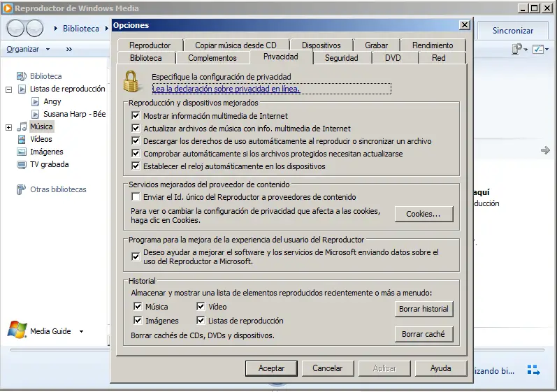Click the Música note icon

(x=22, y=126)
